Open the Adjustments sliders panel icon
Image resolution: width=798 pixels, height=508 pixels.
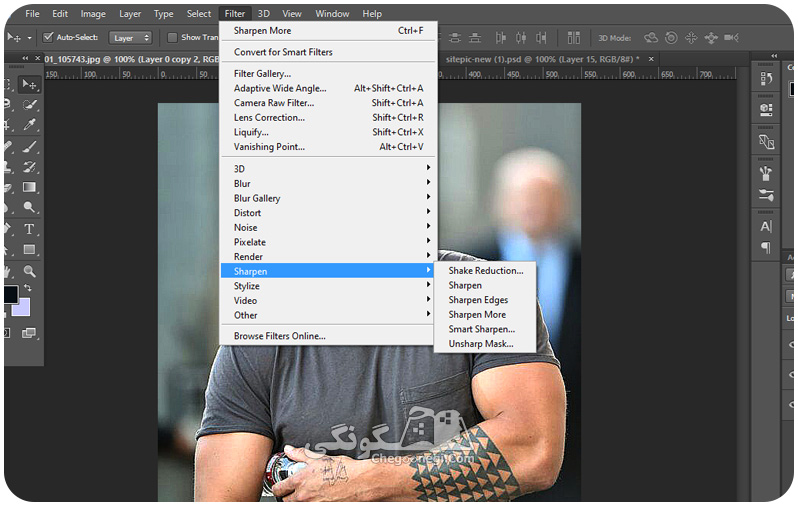[x=766, y=195]
